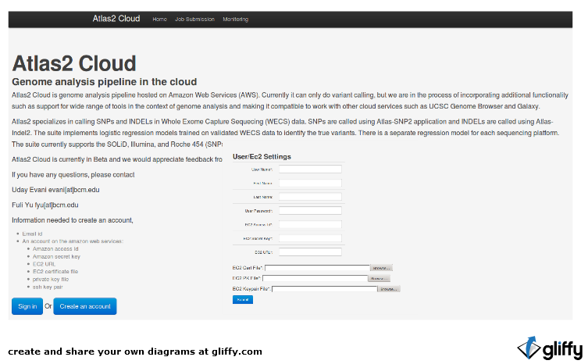Image resolution: width=588 pixels, height=364 pixels.
Task: Open the Home navigation link
Action: click(x=159, y=20)
